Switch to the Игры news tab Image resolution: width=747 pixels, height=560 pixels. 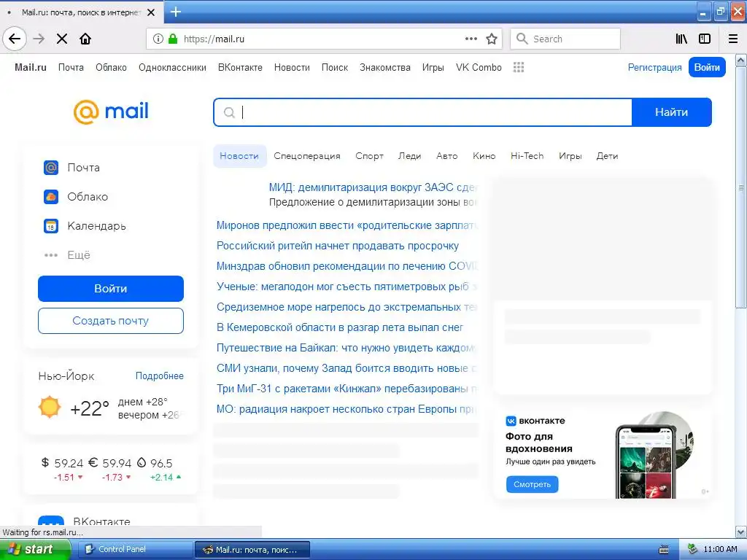click(570, 156)
